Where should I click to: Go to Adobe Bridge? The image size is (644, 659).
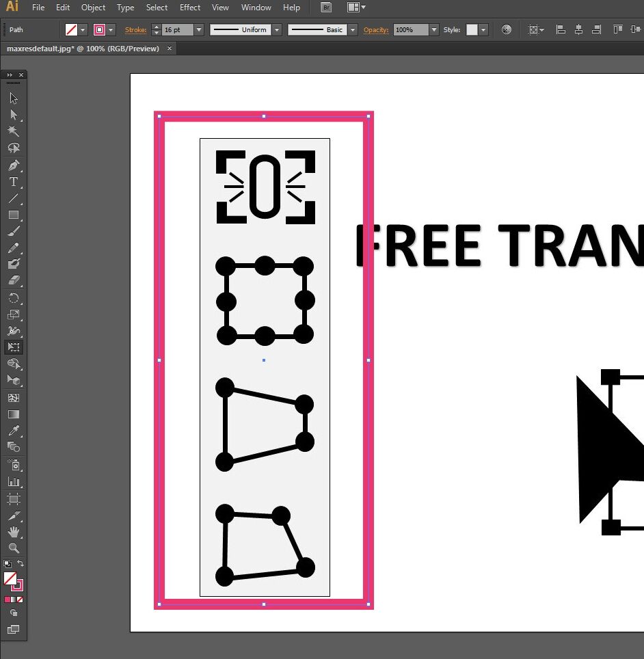click(x=326, y=7)
